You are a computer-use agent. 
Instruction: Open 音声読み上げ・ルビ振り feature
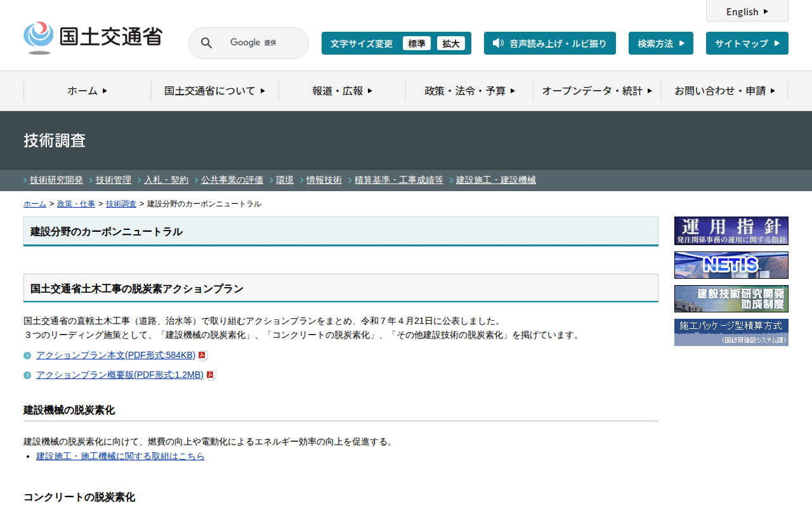[550, 43]
